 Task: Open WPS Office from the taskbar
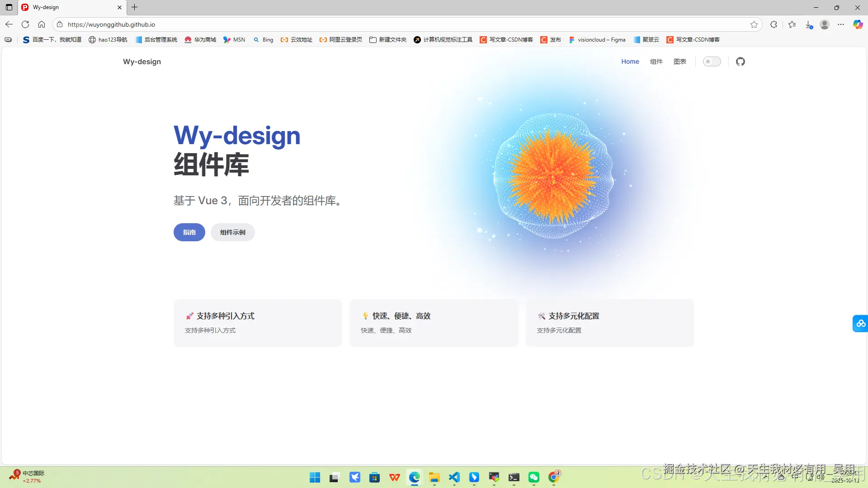394,477
